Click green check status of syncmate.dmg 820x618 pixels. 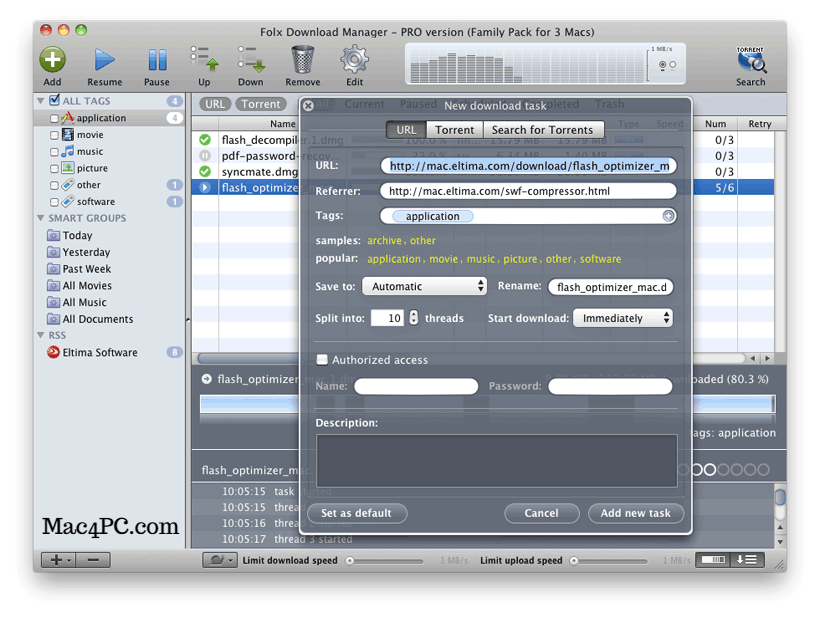pos(205,171)
